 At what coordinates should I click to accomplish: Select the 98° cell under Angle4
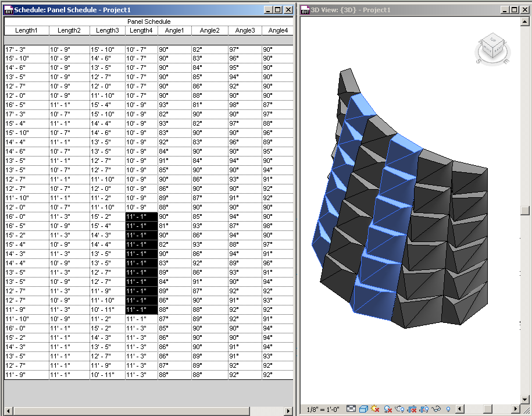[x=277, y=226]
